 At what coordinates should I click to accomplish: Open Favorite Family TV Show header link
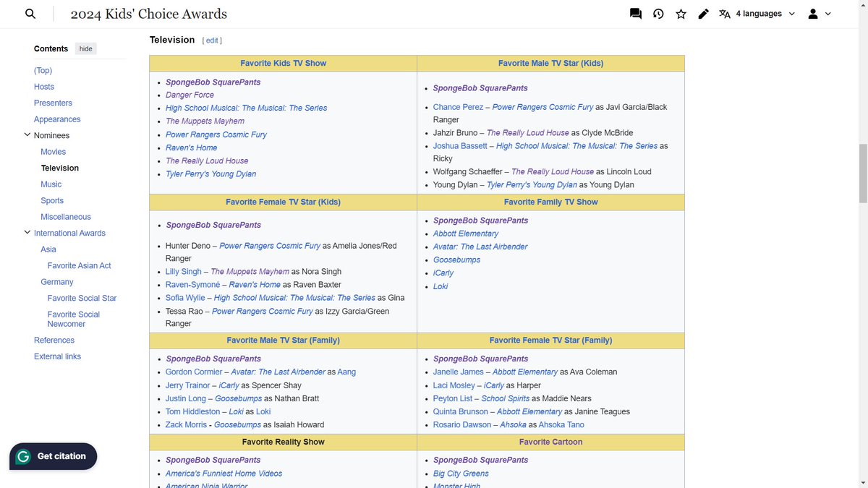click(x=550, y=202)
